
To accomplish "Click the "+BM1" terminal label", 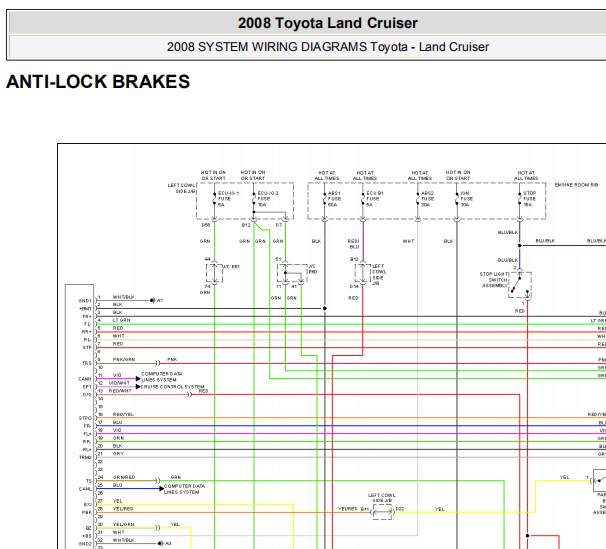I will tap(85, 308).
